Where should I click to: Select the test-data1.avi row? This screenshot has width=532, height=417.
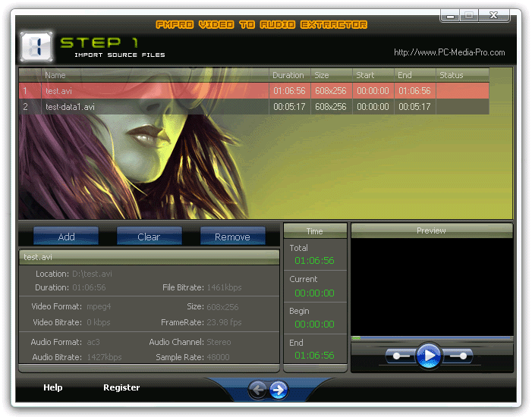tap(253, 107)
